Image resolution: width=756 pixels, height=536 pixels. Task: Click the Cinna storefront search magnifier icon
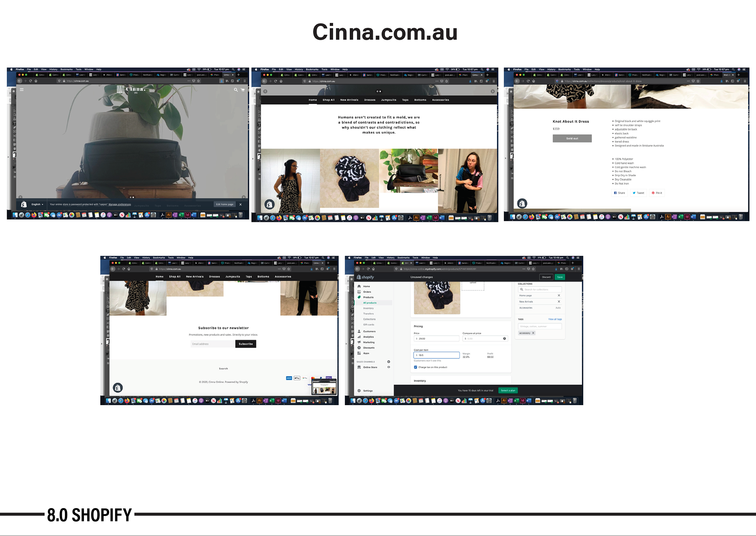click(235, 90)
